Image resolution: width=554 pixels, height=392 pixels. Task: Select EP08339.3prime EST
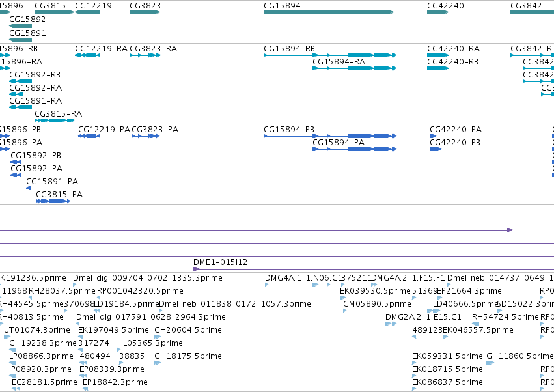click(82, 376)
